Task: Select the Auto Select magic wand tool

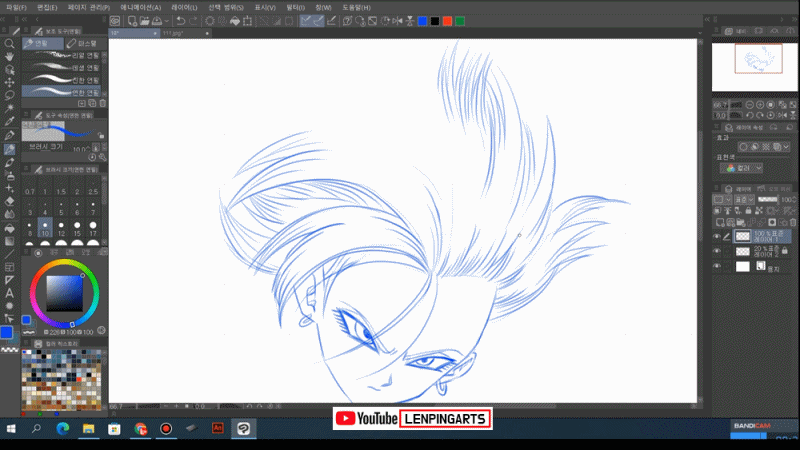Action: [9, 108]
